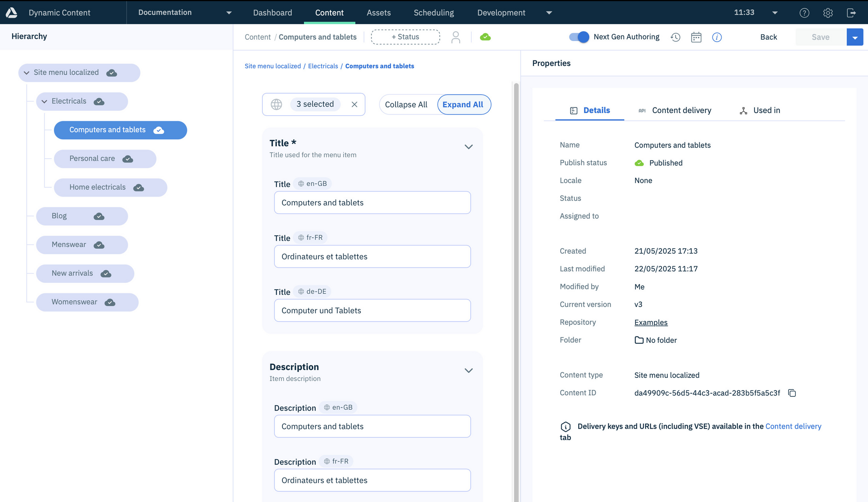This screenshot has height=502, width=868.
Task: Click cloud icon next to Electricals node
Action: pyautogui.click(x=99, y=102)
